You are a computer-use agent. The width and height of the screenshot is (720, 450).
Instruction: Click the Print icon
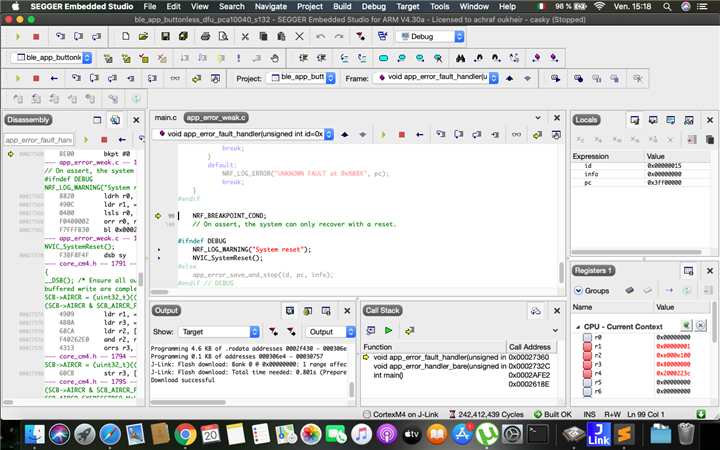pyautogui.click(x=205, y=36)
